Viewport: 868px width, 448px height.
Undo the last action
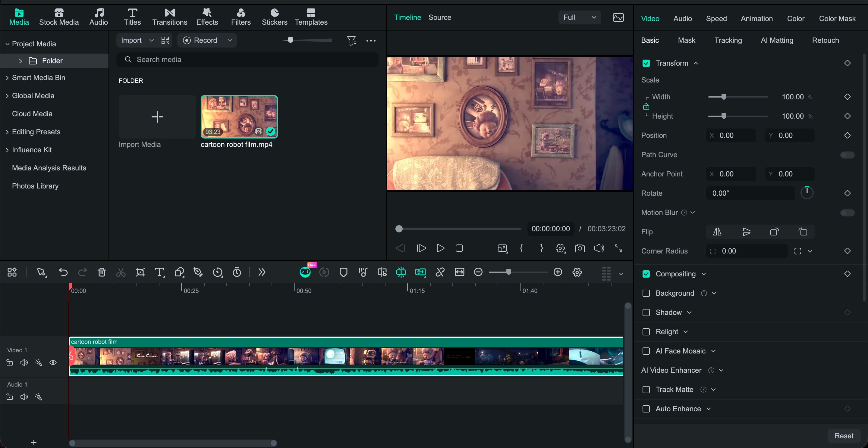(x=63, y=272)
